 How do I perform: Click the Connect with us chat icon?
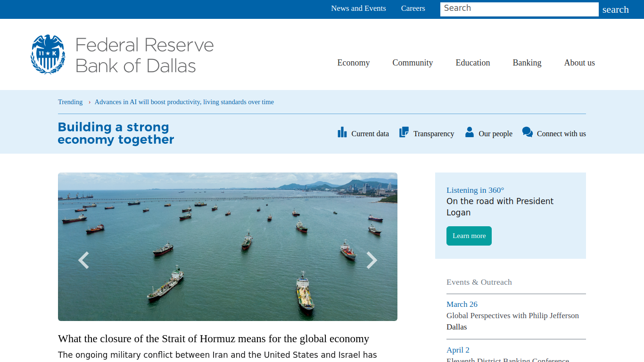[527, 132]
